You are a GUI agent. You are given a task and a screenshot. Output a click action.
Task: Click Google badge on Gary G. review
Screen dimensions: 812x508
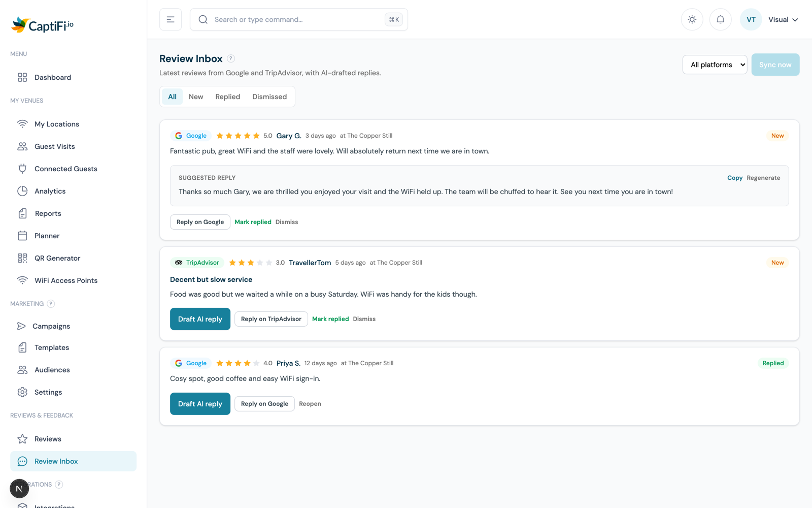(x=191, y=136)
